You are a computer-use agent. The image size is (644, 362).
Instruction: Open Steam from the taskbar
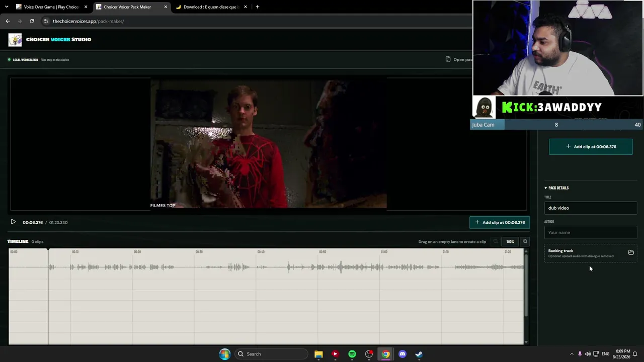(419, 354)
